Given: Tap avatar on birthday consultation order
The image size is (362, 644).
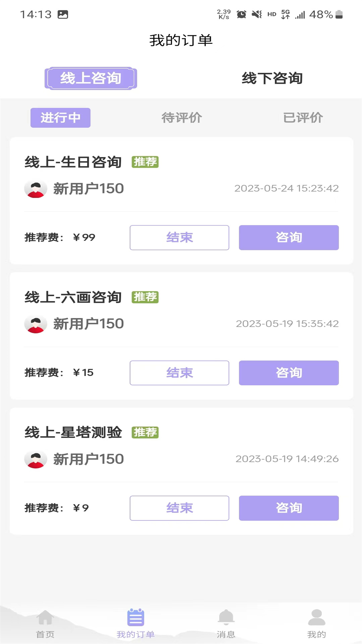Looking at the screenshot, I should coord(36,189).
